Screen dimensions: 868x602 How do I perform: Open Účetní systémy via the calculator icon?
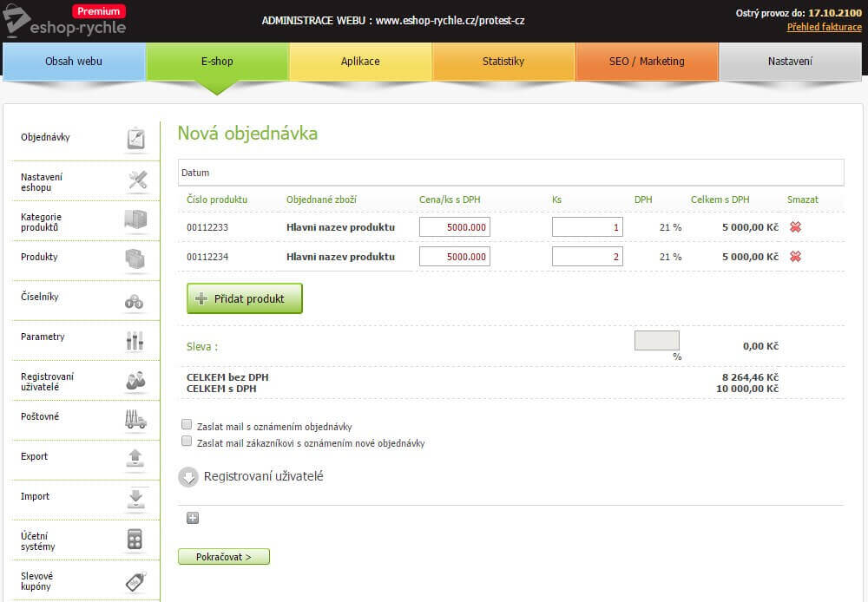pyautogui.click(x=135, y=540)
